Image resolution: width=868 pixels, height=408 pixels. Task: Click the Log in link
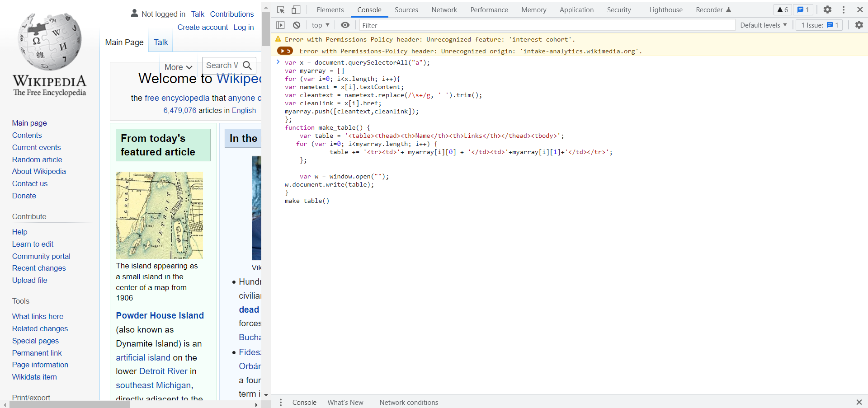tap(244, 27)
